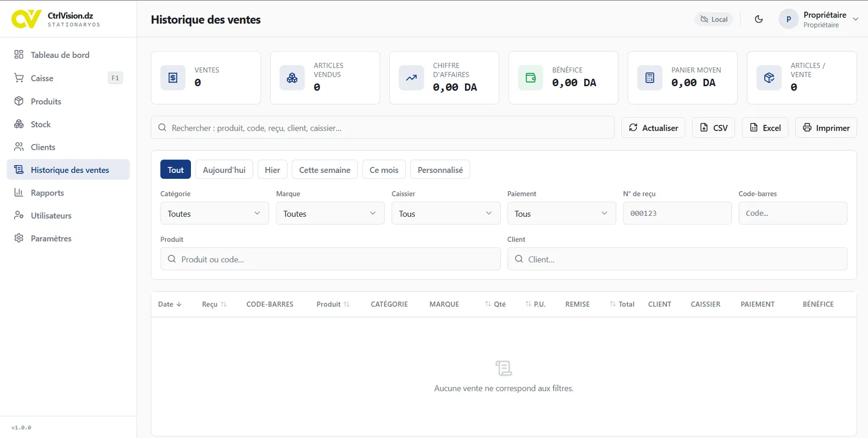Focus the main sales search field
Image resolution: width=868 pixels, height=438 pixels.
tap(382, 127)
